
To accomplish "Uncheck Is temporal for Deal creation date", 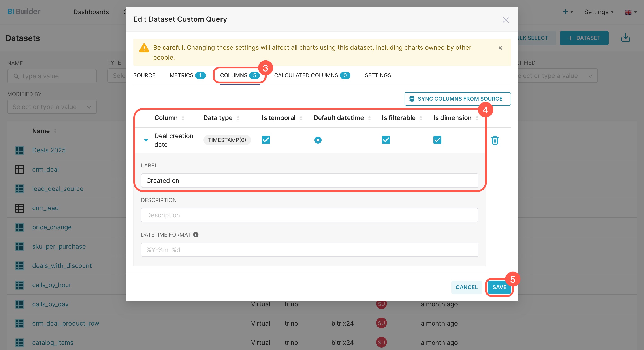I will click(x=266, y=140).
